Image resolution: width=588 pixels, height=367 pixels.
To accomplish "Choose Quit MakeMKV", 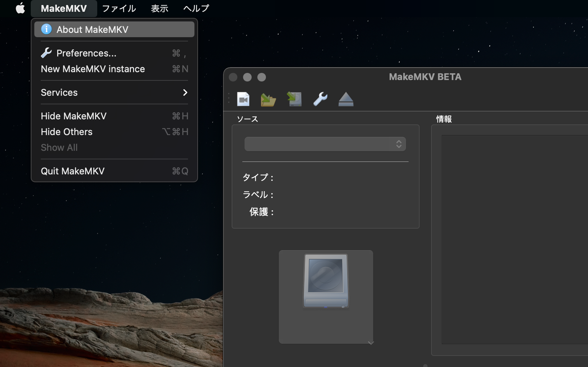I will pos(114,171).
